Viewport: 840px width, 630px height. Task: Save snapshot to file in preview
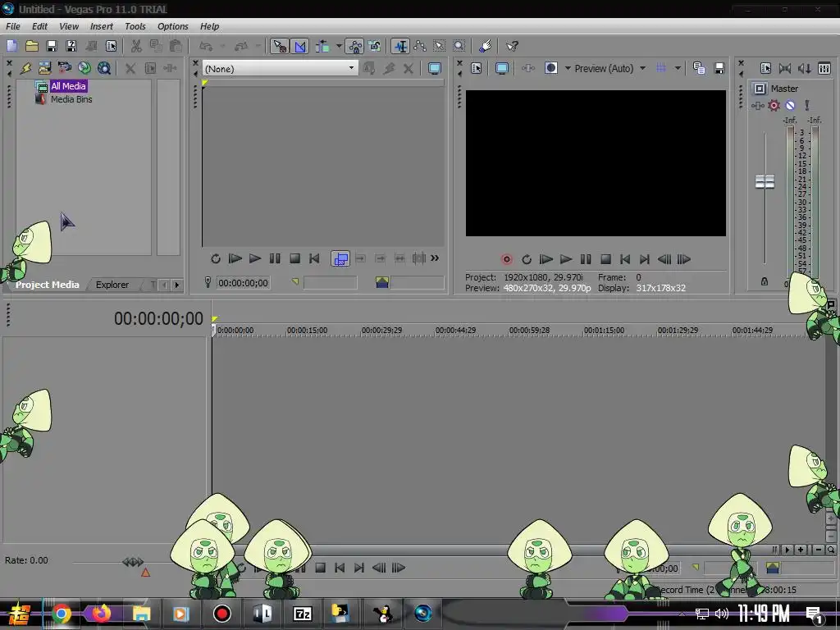pos(719,68)
